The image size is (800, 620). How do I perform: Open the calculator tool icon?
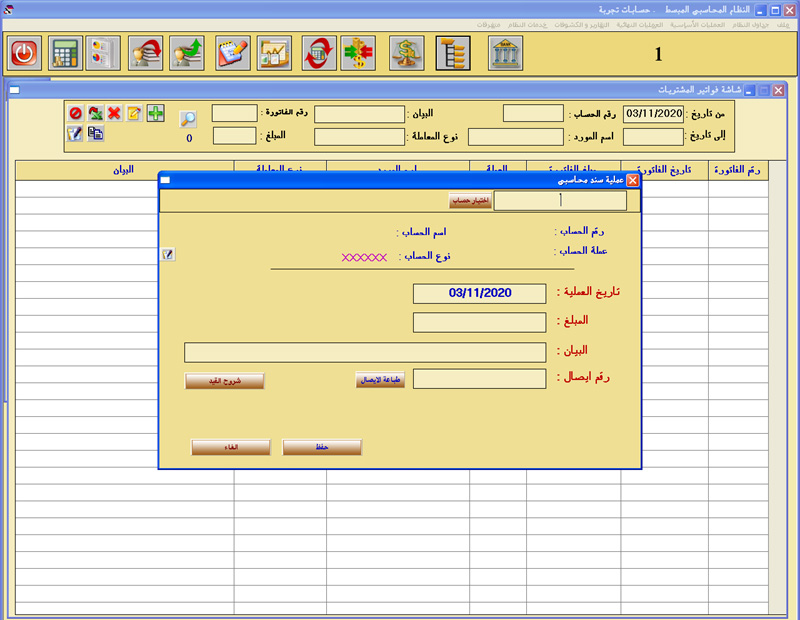[65, 53]
